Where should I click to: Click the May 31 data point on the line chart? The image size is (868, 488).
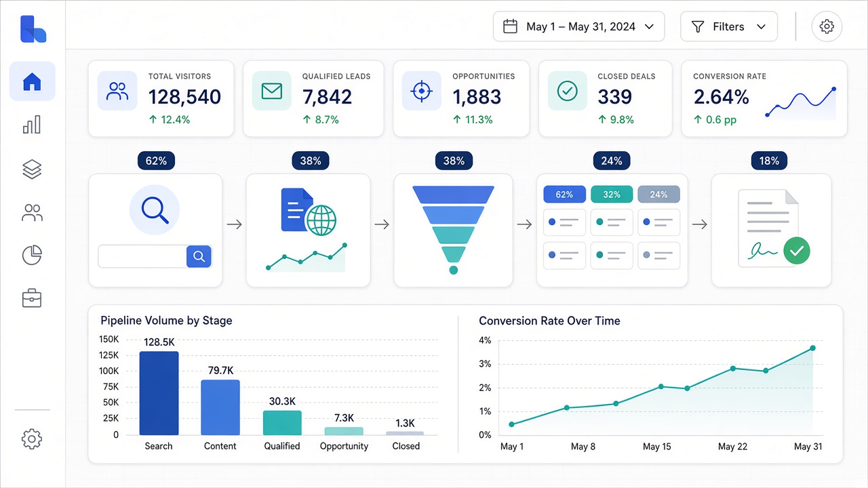coord(812,348)
